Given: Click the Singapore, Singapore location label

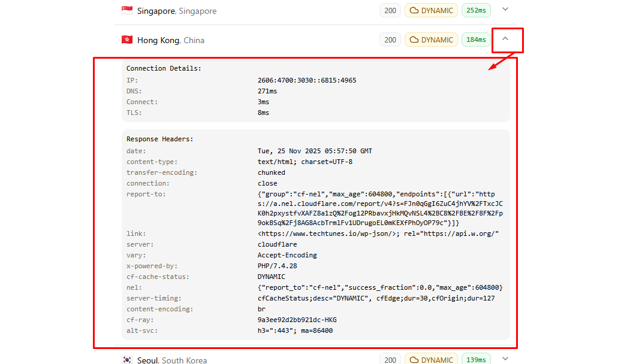Looking at the screenshot, I should 176,11.
